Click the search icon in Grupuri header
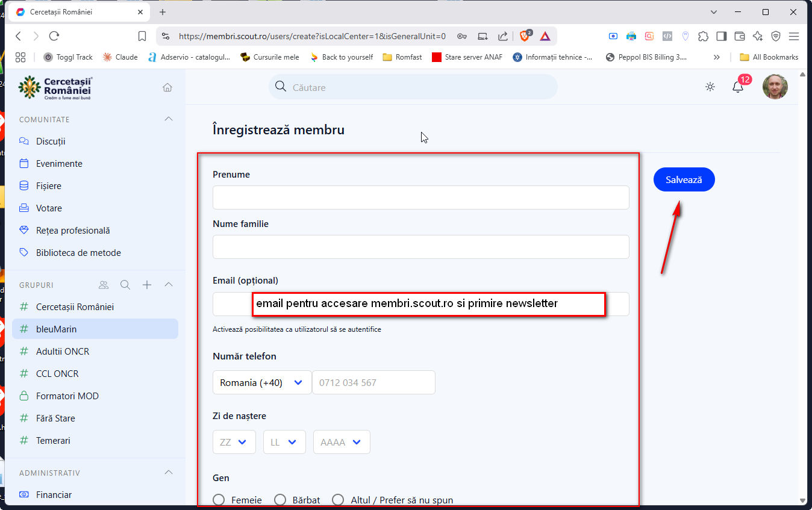812x510 pixels. [125, 285]
